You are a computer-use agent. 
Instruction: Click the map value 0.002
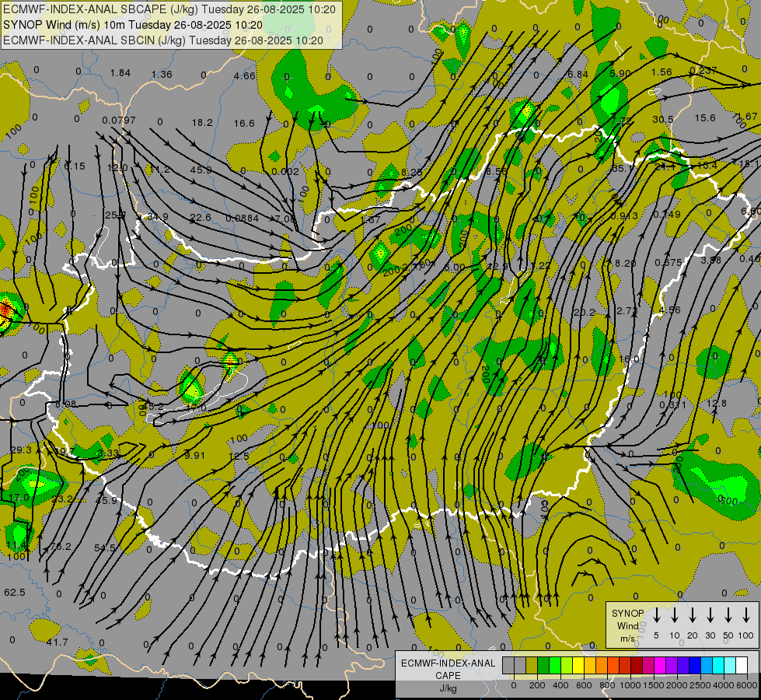(285, 171)
